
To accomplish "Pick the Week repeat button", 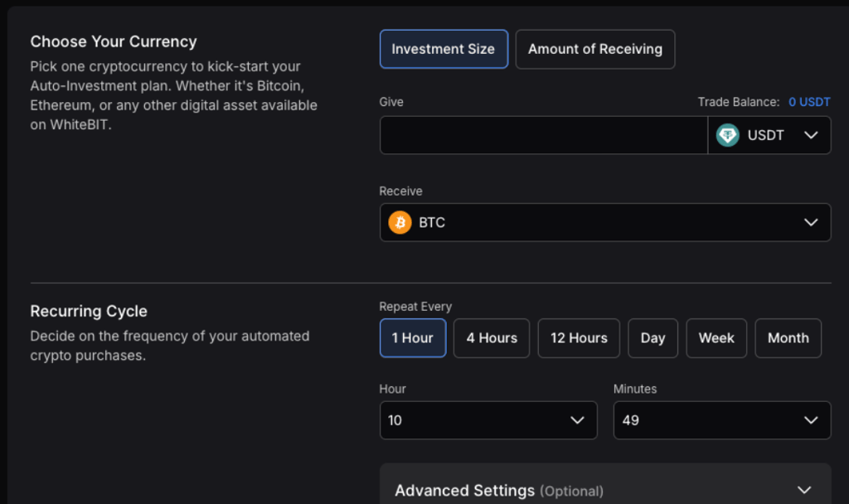I will tap(716, 338).
